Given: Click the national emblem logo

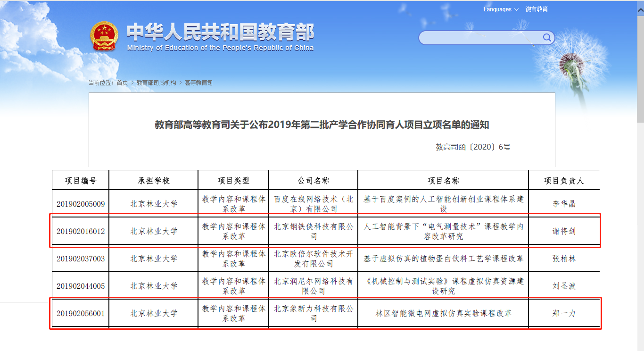Looking at the screenshot, I should [105, 36].
